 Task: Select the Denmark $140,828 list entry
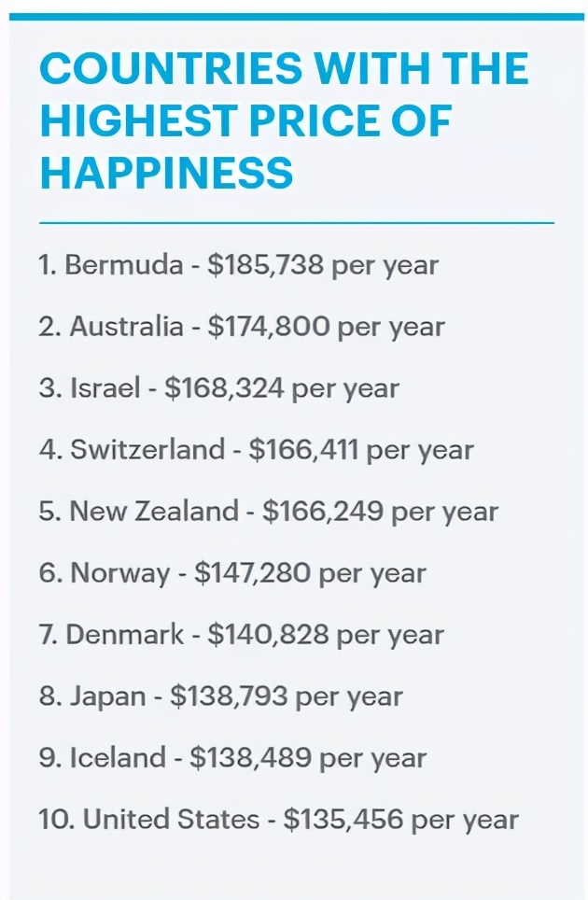(242, 635)
